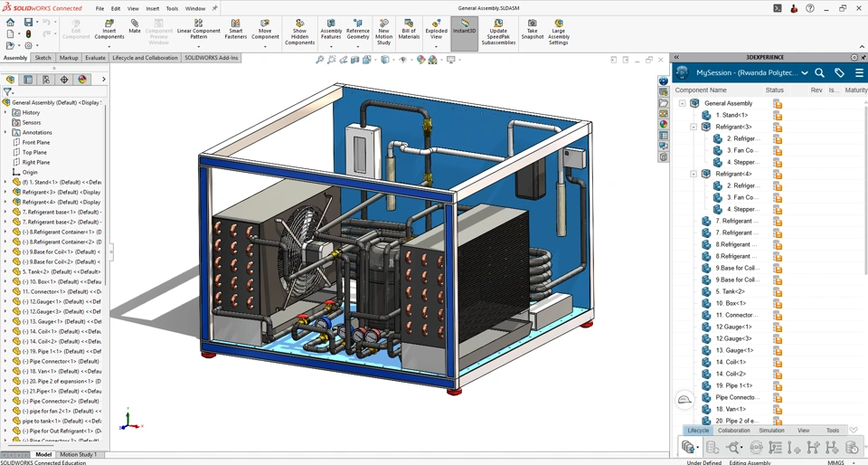Expand Annotations node in feature tree
Screen dimensions: 868x465
pos(5,132)
